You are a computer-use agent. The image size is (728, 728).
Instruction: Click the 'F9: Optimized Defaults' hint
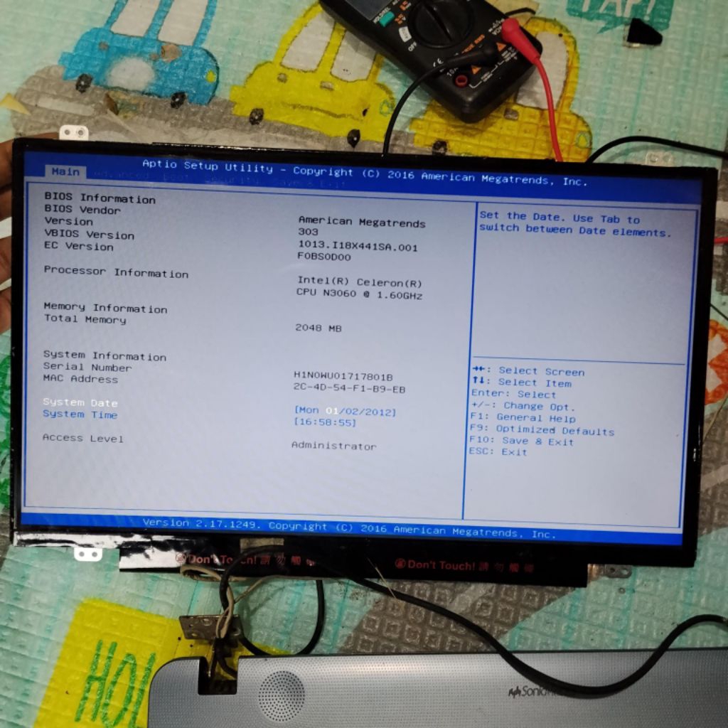(542, 429)
